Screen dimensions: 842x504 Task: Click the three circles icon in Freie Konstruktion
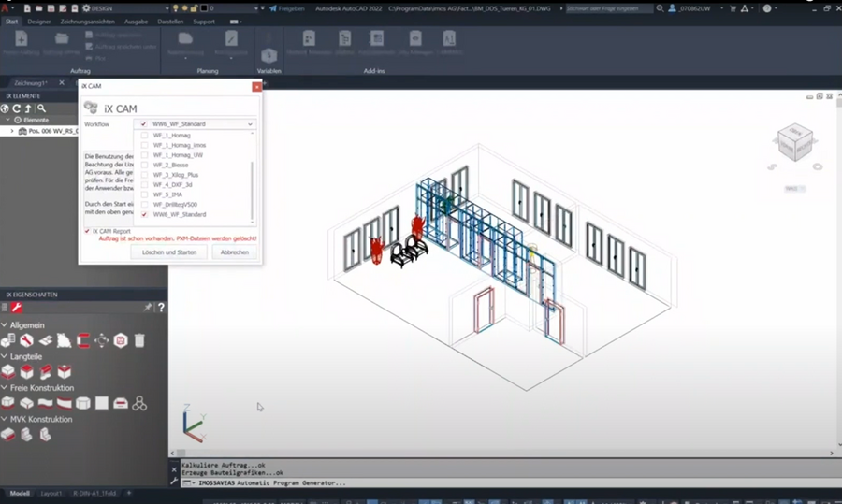(139, 403)
